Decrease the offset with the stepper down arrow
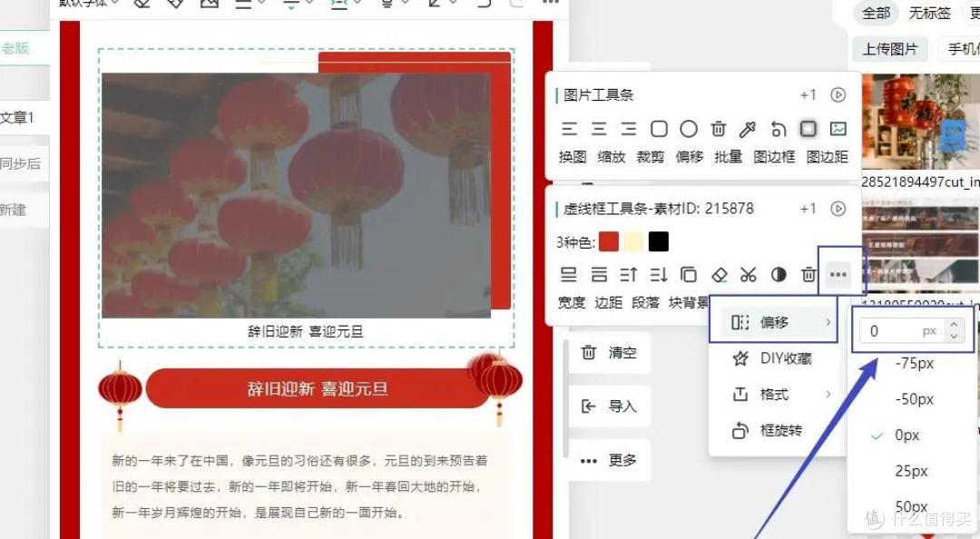This screenshot has height=539, width=980. (x=954, y=337)
